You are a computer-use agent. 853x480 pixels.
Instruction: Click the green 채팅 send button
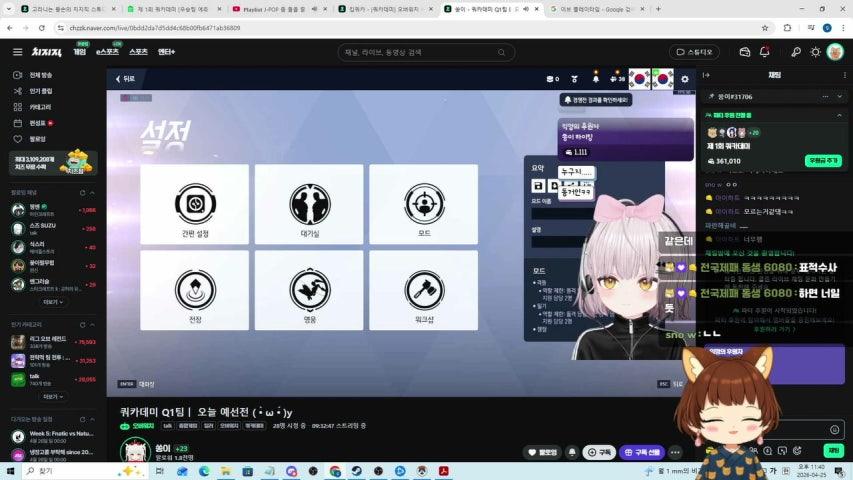tap(834, 450)
